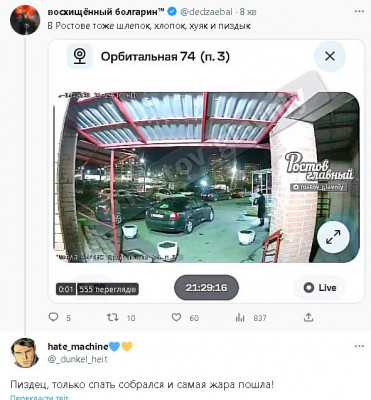The height and width of the screenshot is (400, 371).
Task: Open more options for the hate_machine reply
Action: pos(359,346)
